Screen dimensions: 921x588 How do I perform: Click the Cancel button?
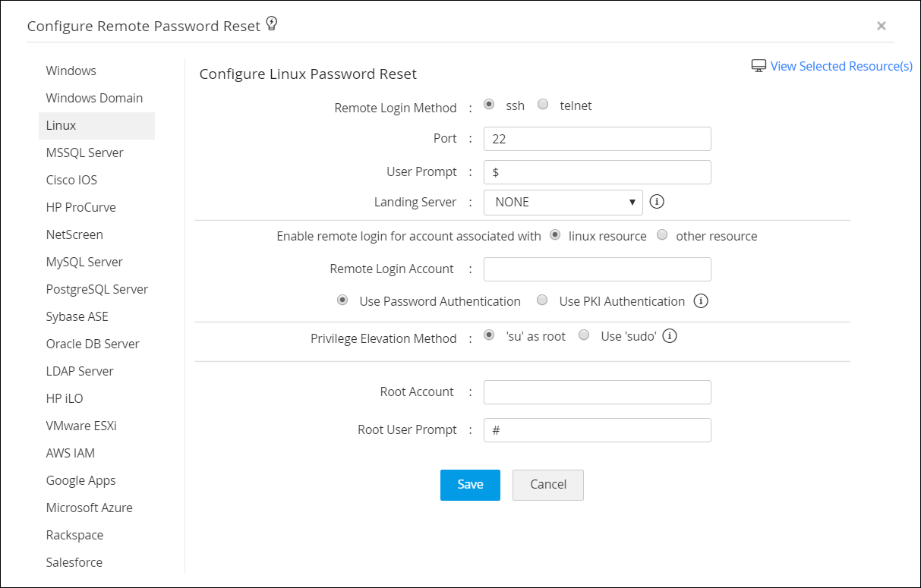coord(548,485)
